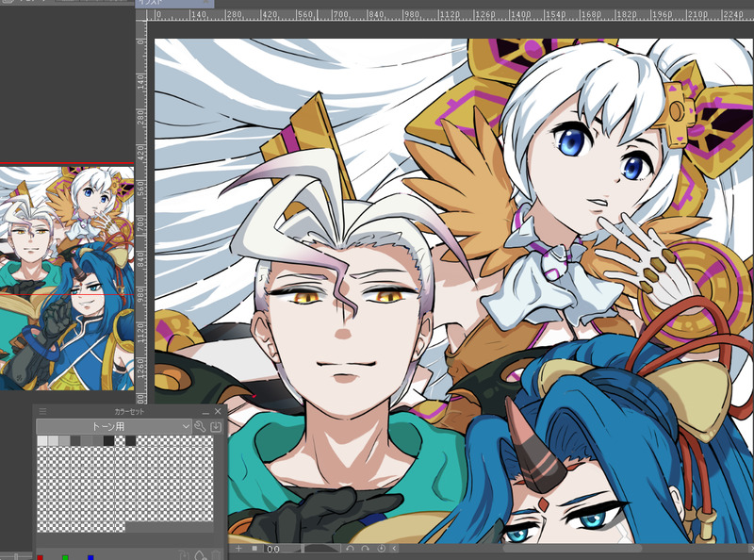Click the rotate right arrow icon
The image size is (754, 560).
[366, 549]
